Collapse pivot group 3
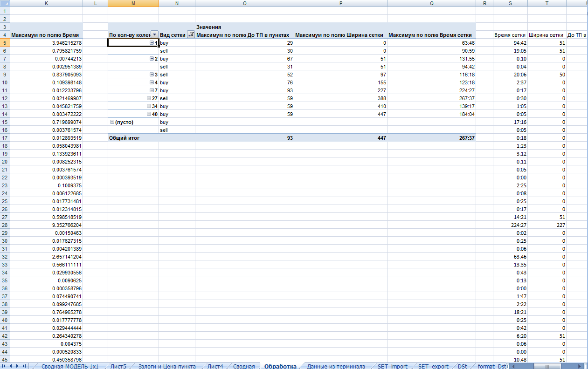The width and height of the screenshot is (588, 369). pyautogui.click(x=152, y=75)
